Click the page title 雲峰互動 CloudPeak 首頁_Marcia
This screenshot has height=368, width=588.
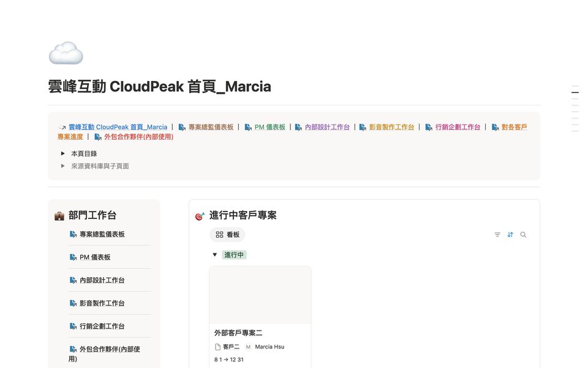tap(159, 86)
